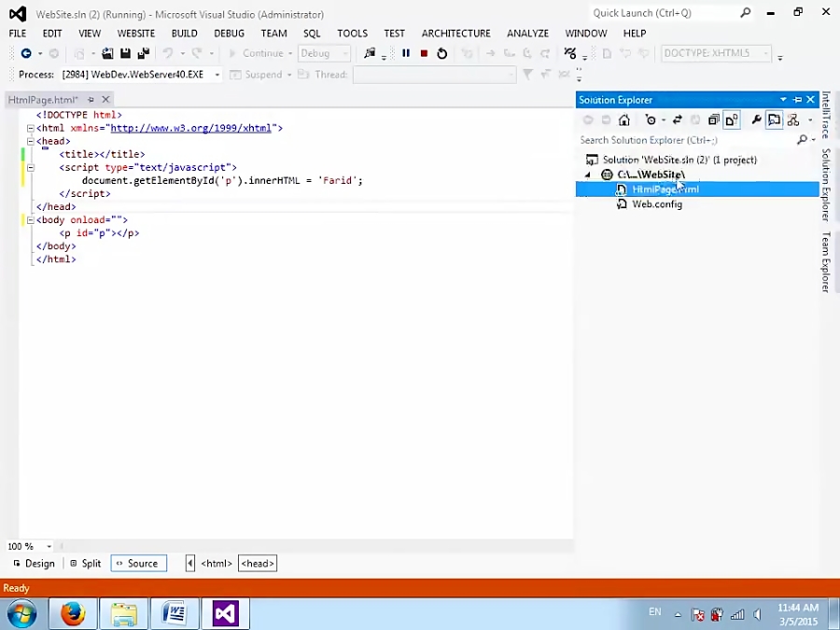The image size is (840, 630).
Task: Click Sync with Active Document icon in Solution Explorer
Action: [678, 120]
